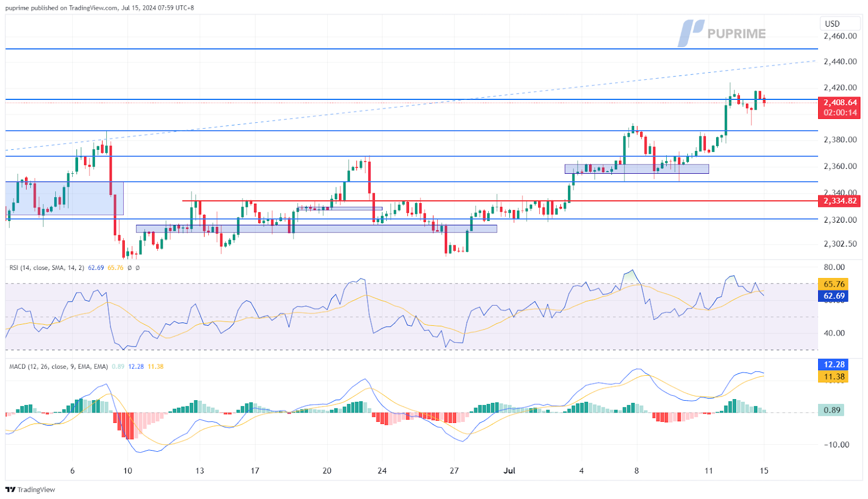
Task: Click the date label 8 on time axis
Action: 636,471
